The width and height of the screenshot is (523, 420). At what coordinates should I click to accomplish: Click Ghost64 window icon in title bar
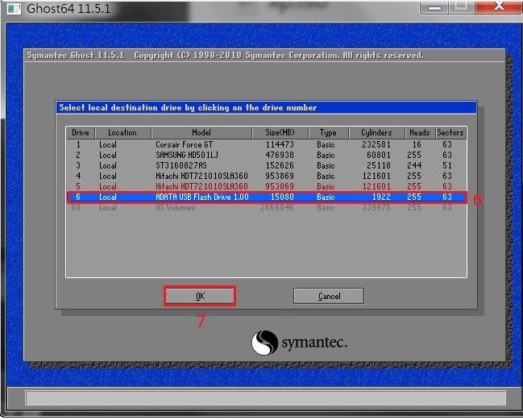pos(14,8)
